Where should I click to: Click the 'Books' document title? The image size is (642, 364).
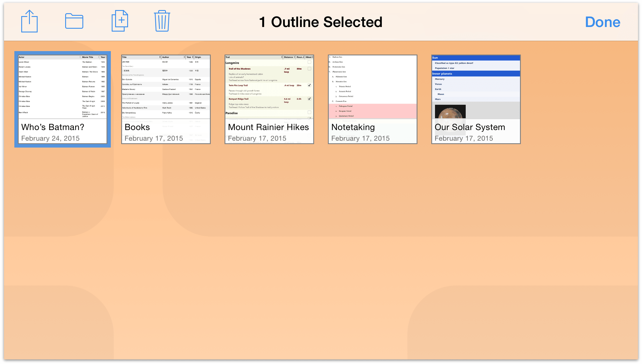pyautogui.click(x=137, y=127)
